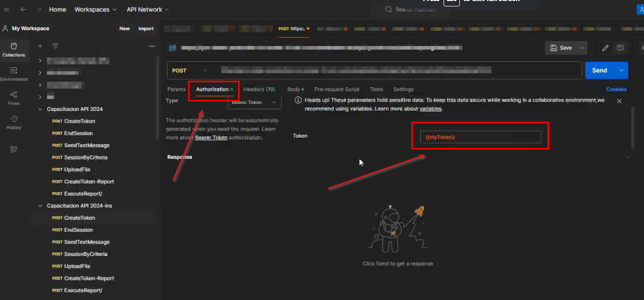Open ExecuteReport/ under Capacitacion API 2024
Image resolution: width=644 pixels, height=300 pixels.
[83, 194]
